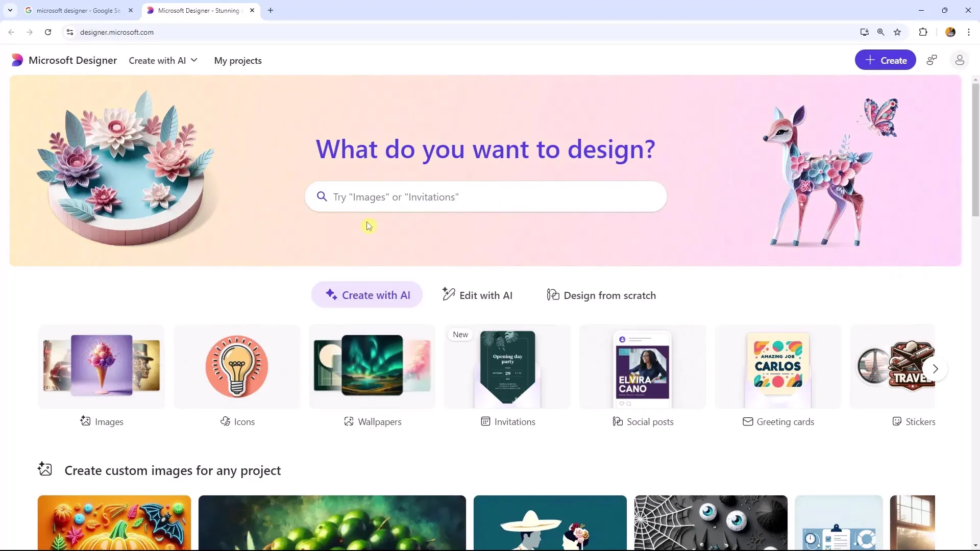Expand My projects navigation menu

238,60
